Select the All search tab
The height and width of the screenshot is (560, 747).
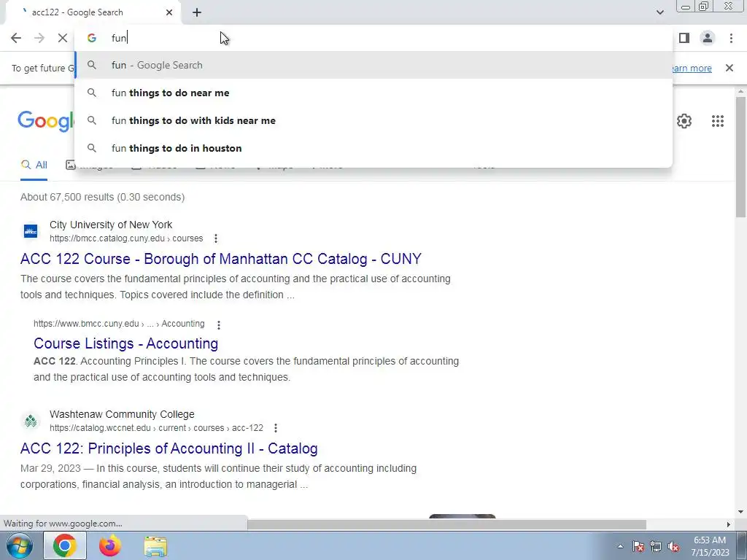(34, 166)
